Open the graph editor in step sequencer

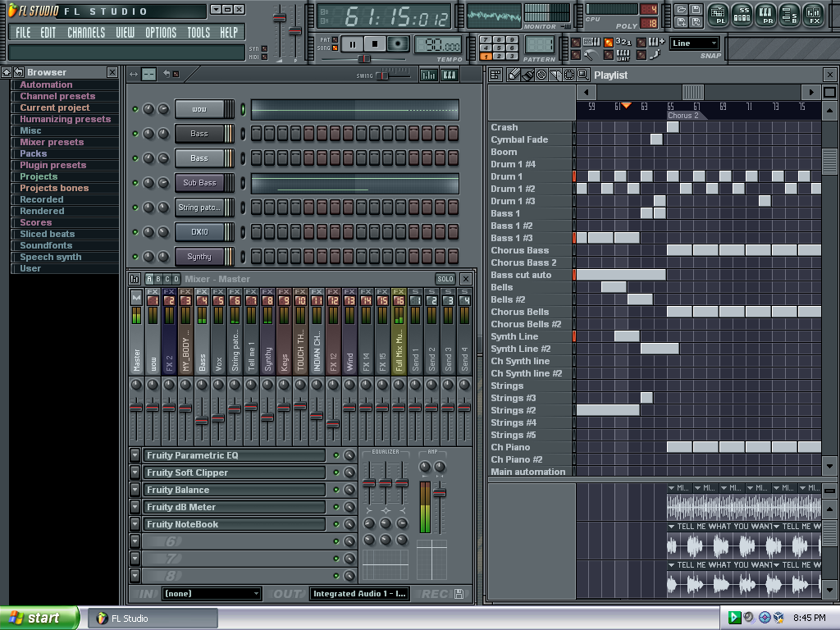tap(428, 75)
